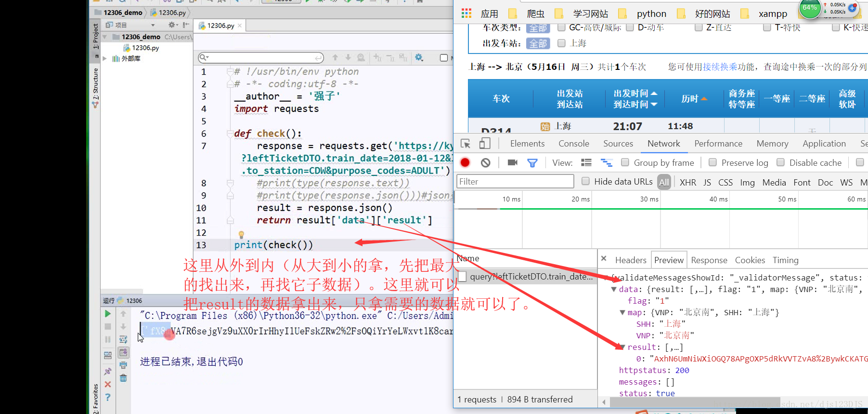The width and height of the screenshot is (868, 414).
Task: Click the up arrow in run console gutter
Action: pos(123,314)
